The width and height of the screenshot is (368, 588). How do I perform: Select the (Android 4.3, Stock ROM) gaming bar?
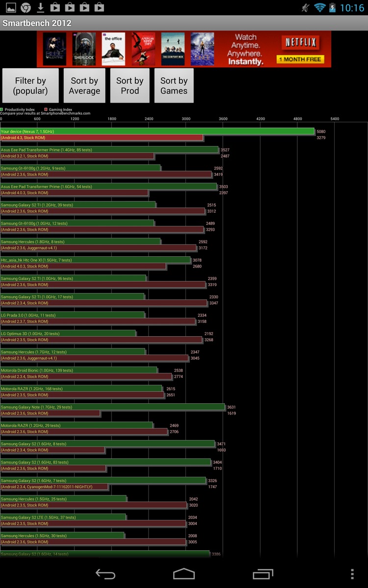[x=102, y=138]
